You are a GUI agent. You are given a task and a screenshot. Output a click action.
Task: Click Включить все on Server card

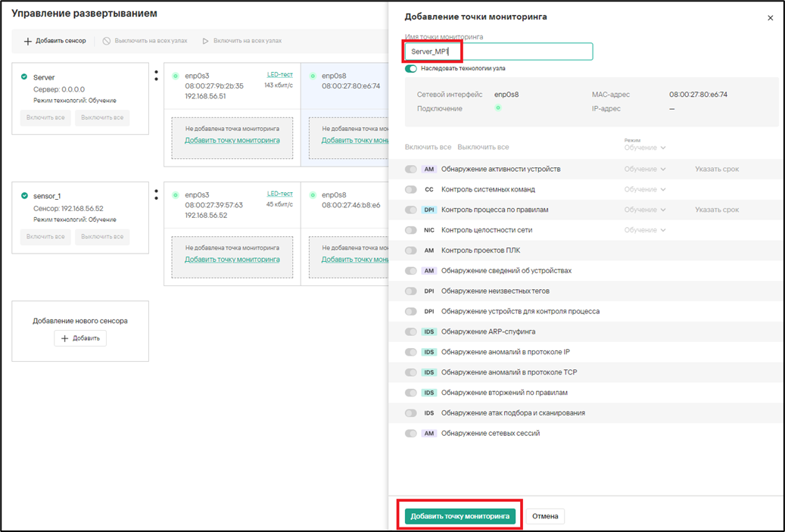(45, 117)
